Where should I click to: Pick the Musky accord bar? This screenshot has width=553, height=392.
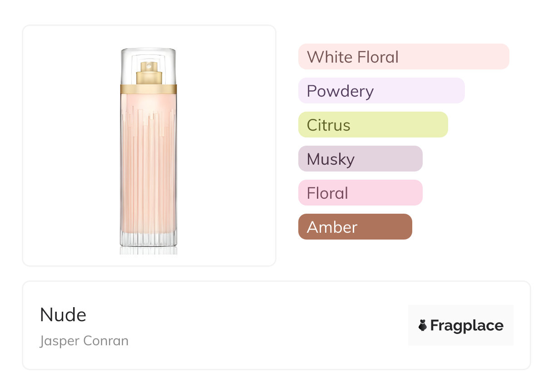pyautogui.click(x=360, y=159)
